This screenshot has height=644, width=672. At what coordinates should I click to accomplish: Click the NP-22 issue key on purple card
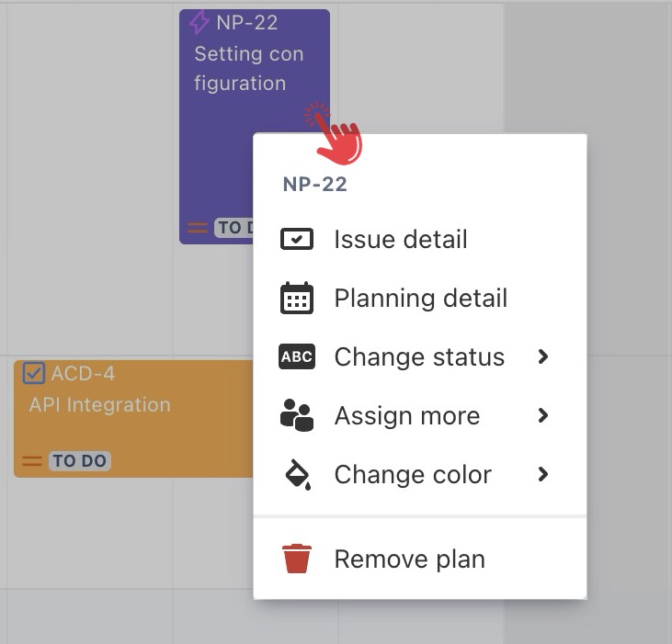point(247,23)
